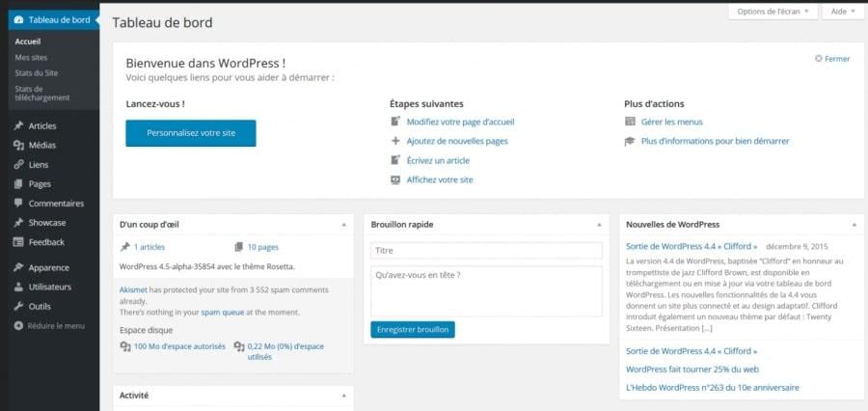Open the Médias menu label
868x411 pixels.
click(x=42, y=145)
